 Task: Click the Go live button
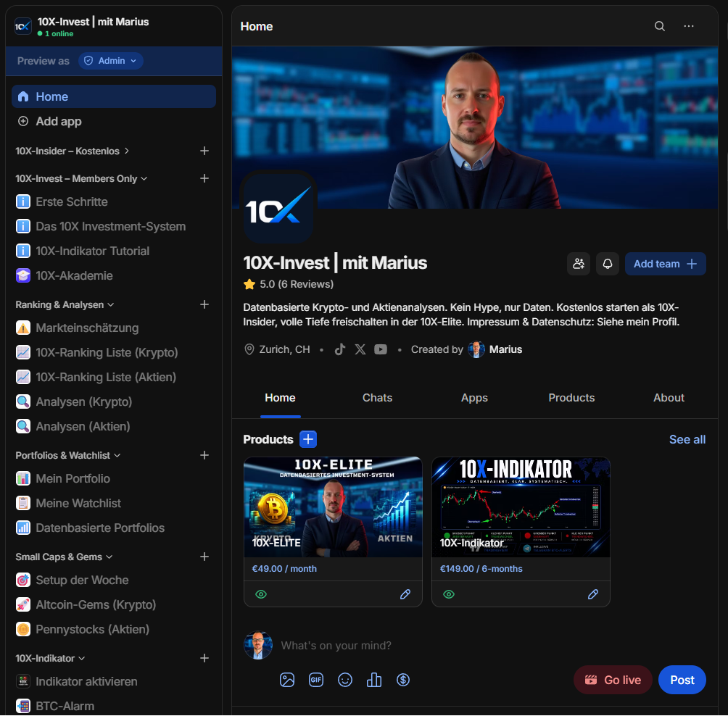pos(613,680)
